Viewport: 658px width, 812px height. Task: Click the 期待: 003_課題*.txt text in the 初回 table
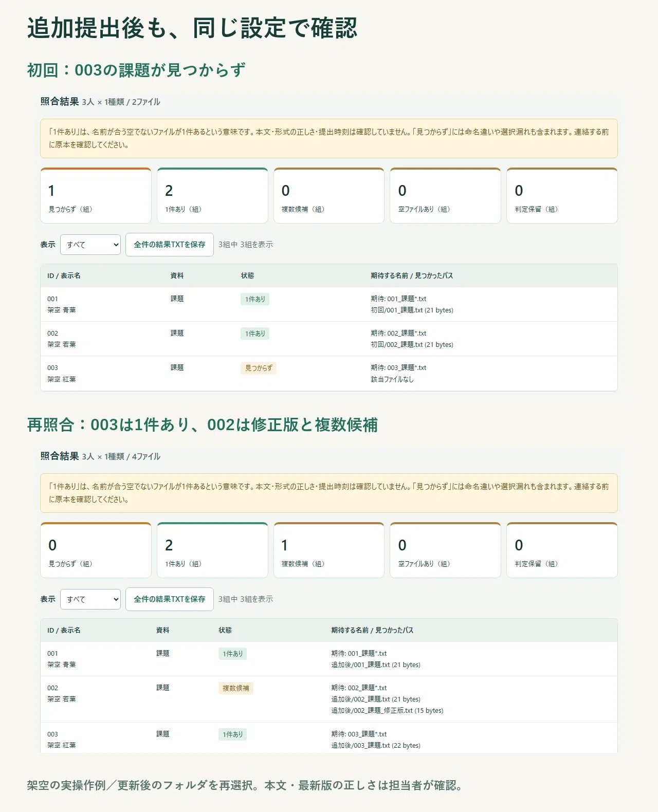coord(399,368)
